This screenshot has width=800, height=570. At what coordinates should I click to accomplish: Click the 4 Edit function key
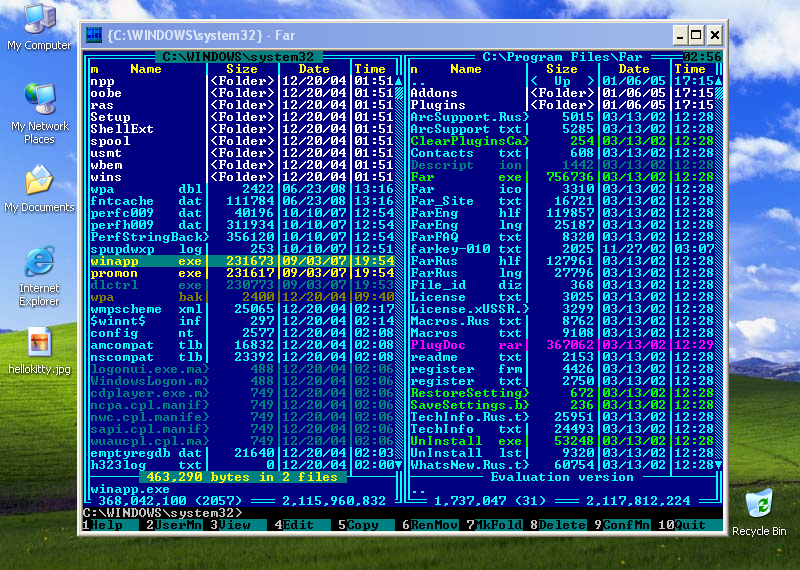[x=302, y=525]
